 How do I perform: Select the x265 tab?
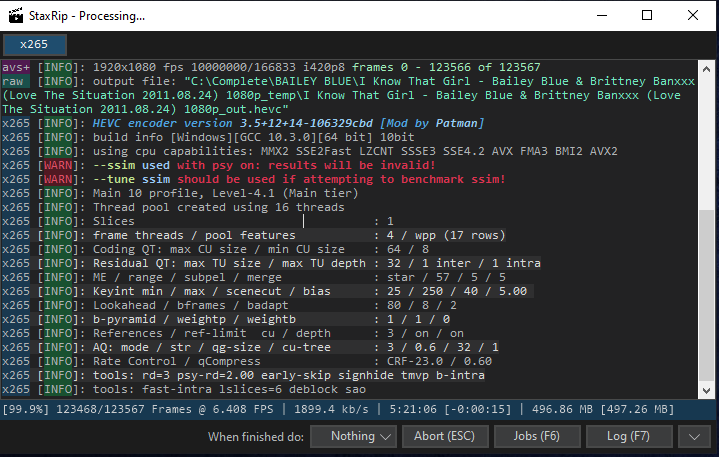[34, 44]
